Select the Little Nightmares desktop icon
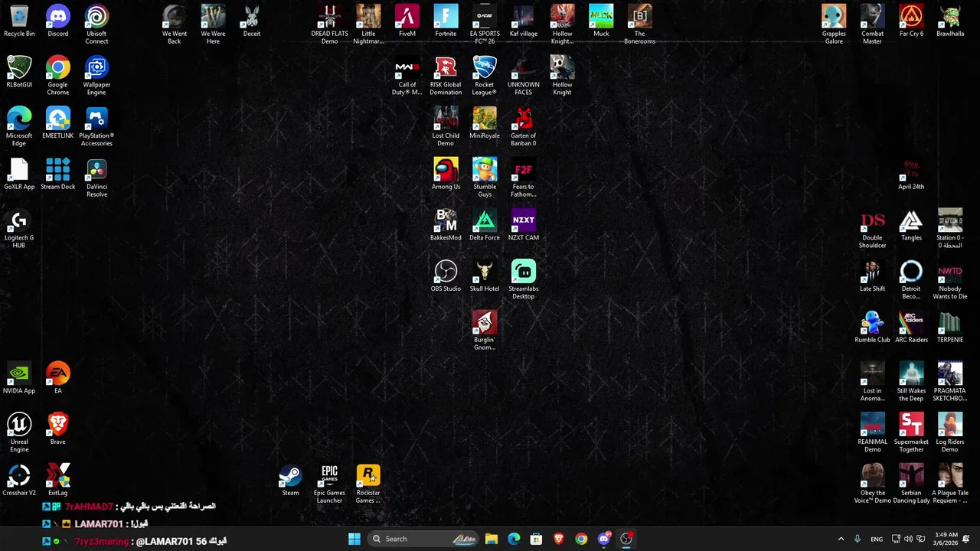This screenshot has width=980, height=551. pos(368,24)
